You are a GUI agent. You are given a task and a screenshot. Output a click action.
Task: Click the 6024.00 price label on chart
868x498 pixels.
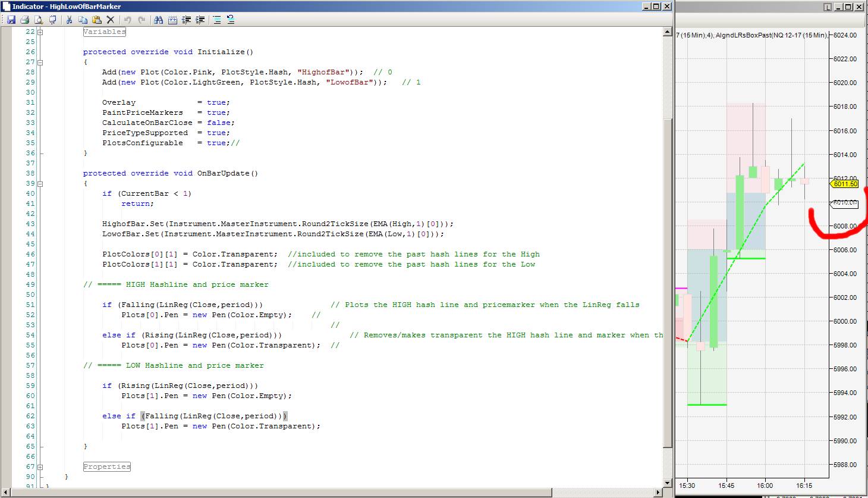845,35
